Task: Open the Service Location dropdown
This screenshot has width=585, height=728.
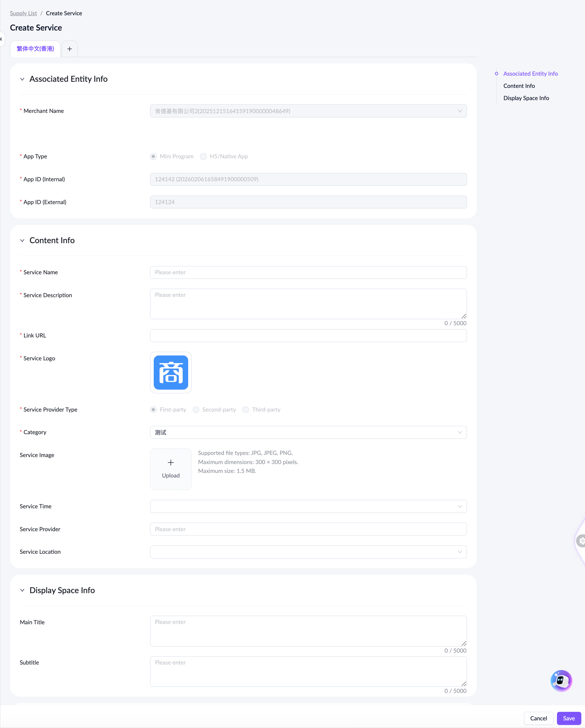Action: (308, 552)
